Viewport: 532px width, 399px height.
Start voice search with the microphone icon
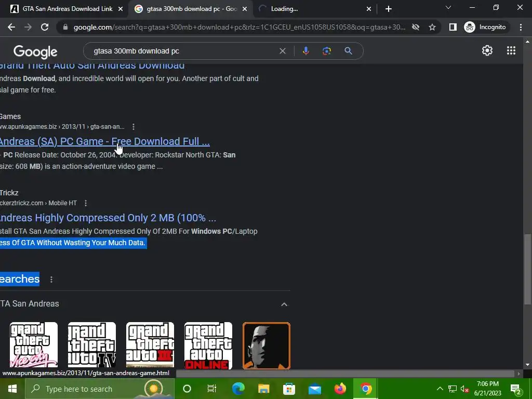point(305,51)
